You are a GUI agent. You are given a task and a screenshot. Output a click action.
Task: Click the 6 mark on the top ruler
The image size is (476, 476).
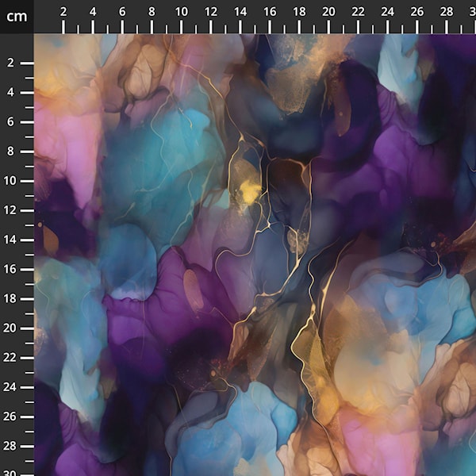tap(122, 12)
